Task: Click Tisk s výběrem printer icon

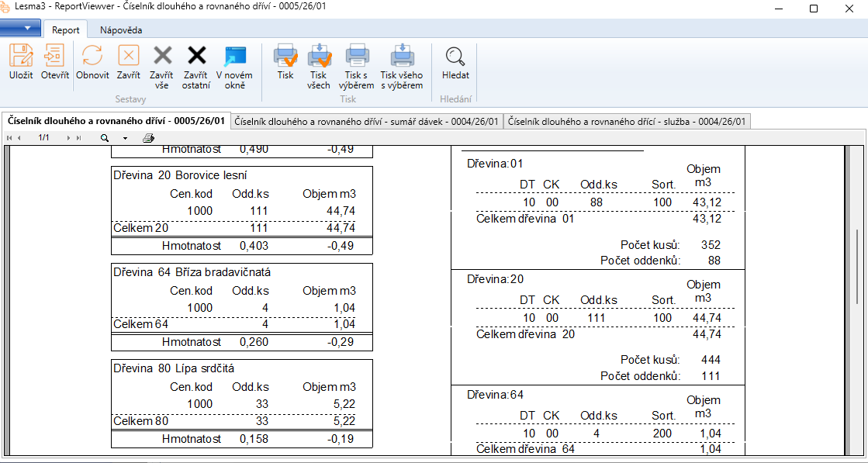Action: tap(357, 66)
